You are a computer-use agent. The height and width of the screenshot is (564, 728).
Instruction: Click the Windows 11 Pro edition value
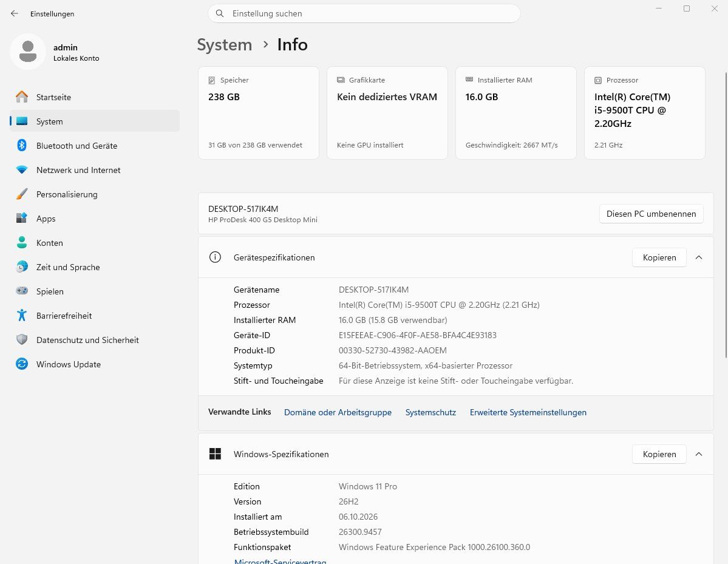[x=368, y=486]
